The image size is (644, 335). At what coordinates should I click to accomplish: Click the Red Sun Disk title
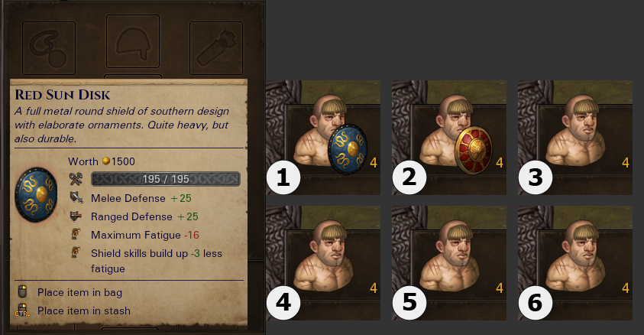point(63,95)
